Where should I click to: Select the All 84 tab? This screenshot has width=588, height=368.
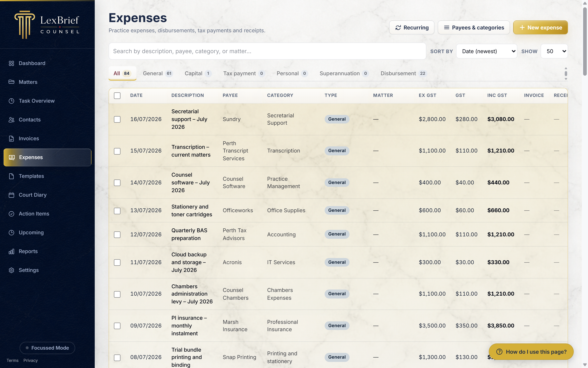click(x=122, y=73)
